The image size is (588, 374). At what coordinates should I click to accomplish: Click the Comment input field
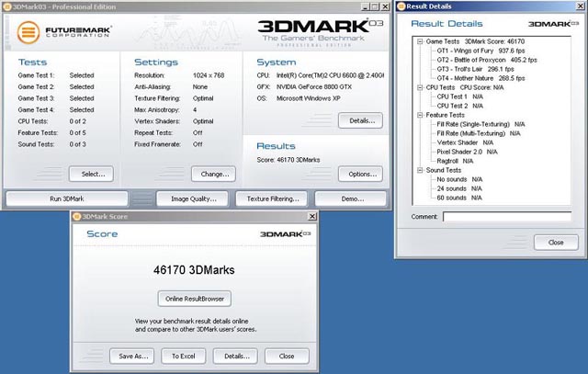(507, 217)
